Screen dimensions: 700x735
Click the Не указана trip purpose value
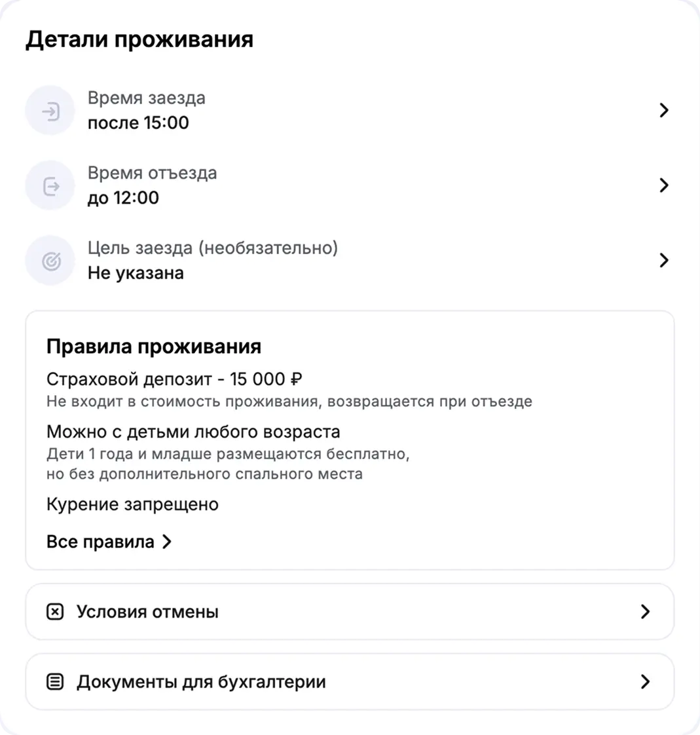tap(136, 273)
